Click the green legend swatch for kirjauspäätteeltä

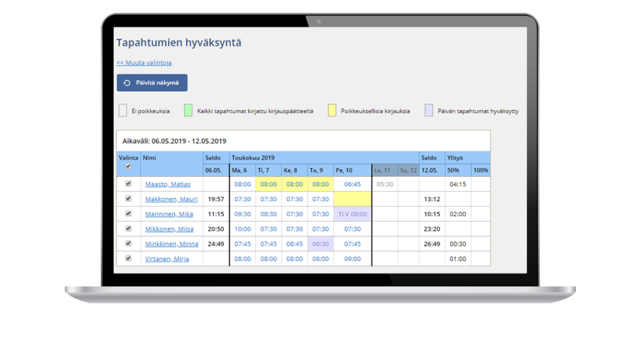(188, 111)
